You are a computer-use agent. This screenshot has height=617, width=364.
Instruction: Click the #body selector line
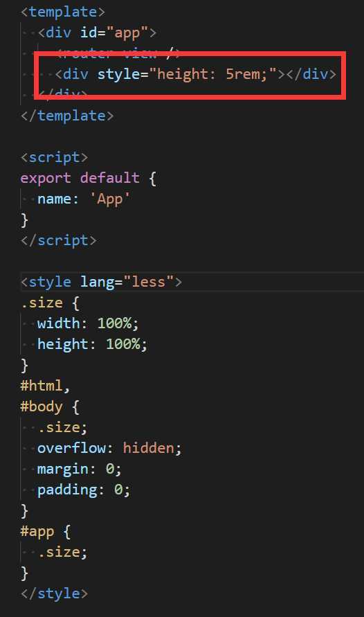tap(50, 406)
